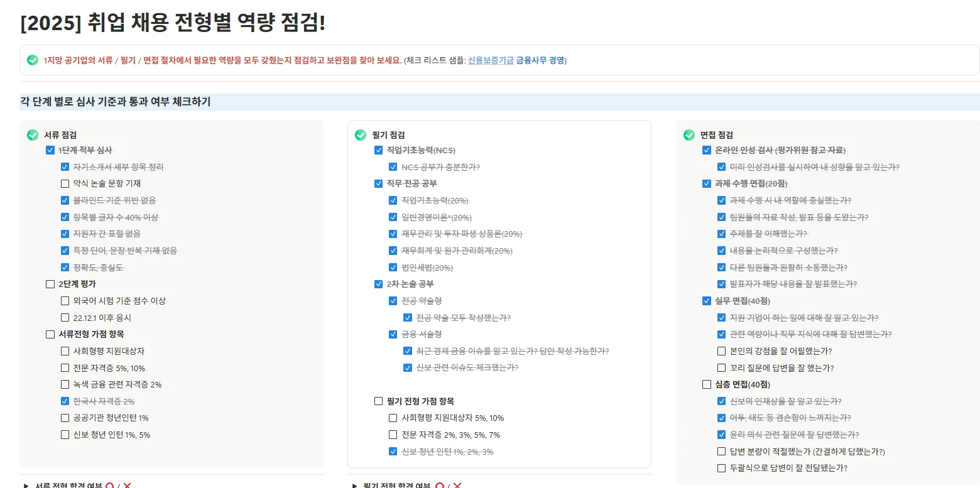Enable the 2단계 평가 checkbox
Image resolution: width=980 pixels, height=488 pixels.
tap(50, 284)
